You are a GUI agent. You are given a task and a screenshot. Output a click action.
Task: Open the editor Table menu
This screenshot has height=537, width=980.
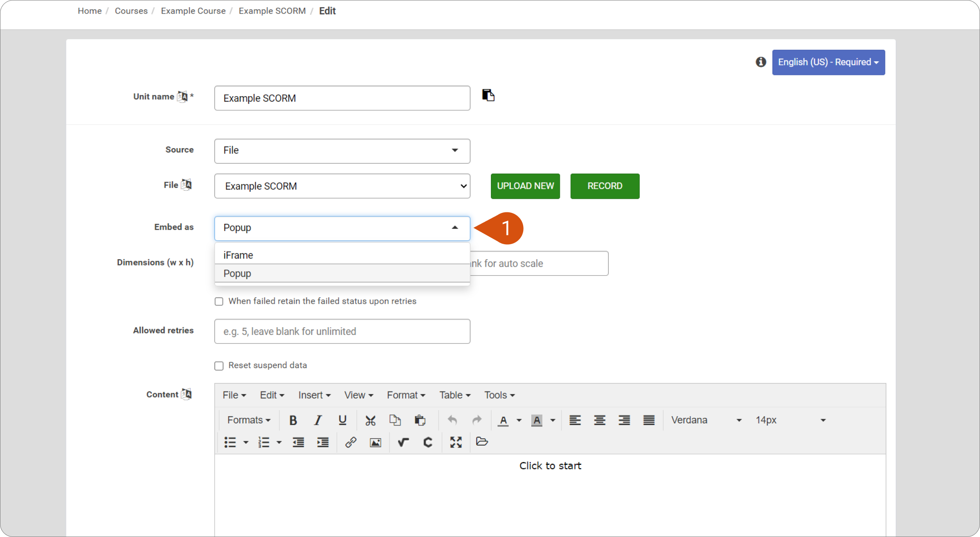click(455, 395)
